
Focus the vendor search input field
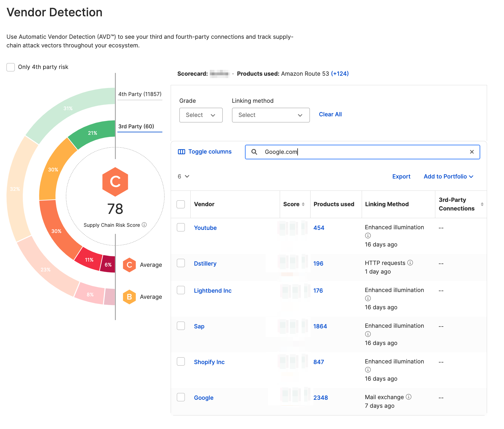tap(363, 152)
